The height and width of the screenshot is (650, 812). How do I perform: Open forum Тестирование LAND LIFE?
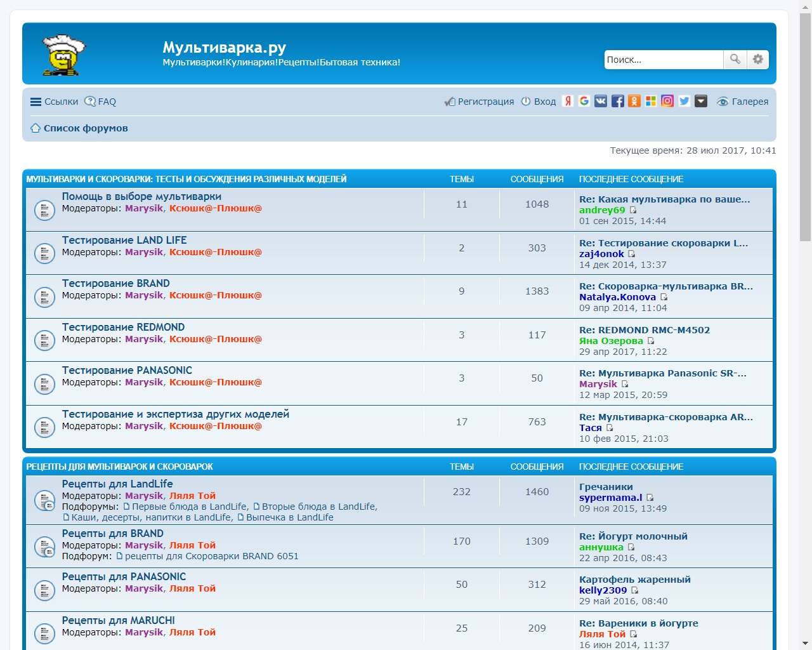(x=124, y=241)
